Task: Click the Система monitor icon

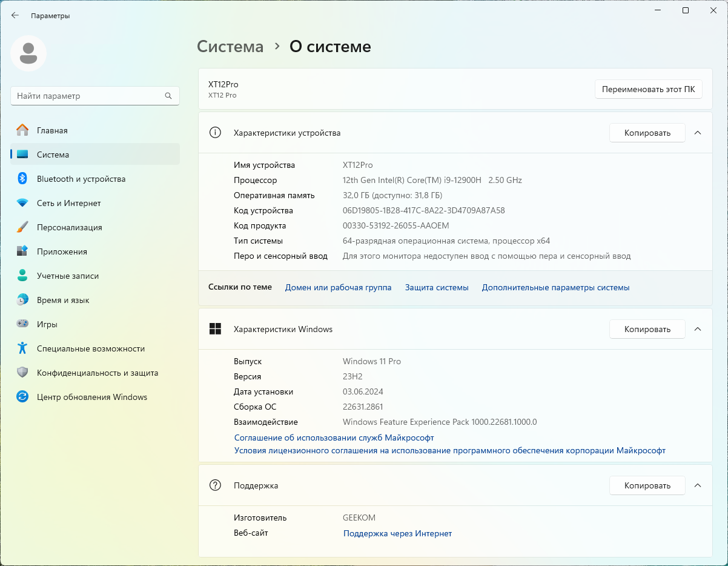Action: point(22,155)
